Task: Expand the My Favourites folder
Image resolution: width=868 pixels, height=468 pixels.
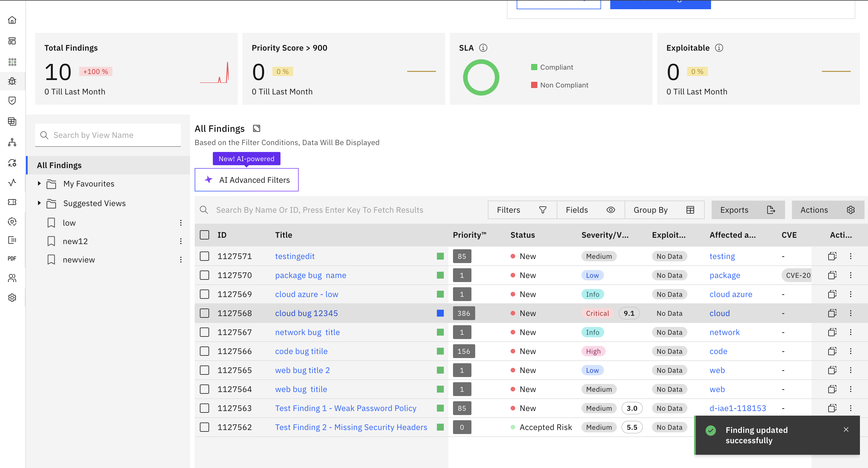Action: (x=39, y=184)
